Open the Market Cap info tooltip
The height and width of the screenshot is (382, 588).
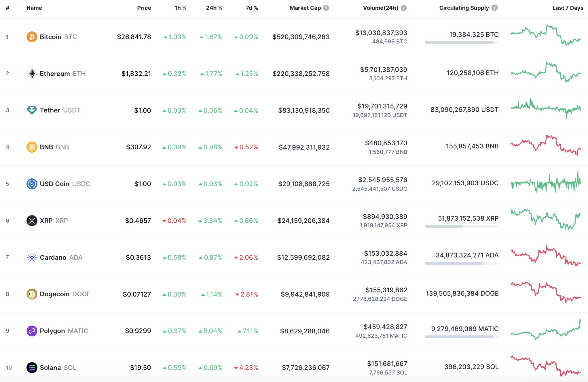tap(326, 8)
